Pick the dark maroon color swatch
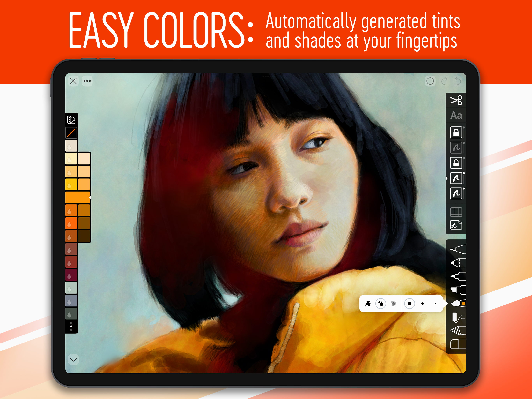This screenshot has height=399, width=532. [71, 275]
